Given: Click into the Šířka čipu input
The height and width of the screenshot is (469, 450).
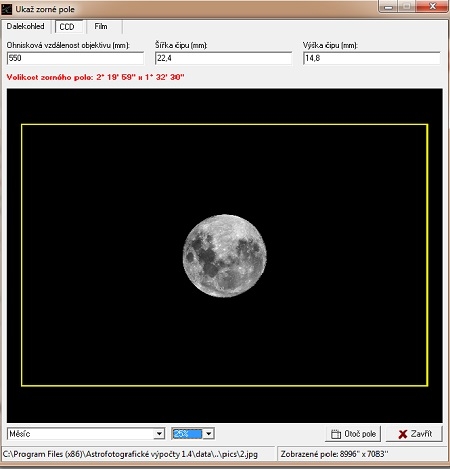Looking at the screenshot, I should pyautogui.click(x=223, y=58).
